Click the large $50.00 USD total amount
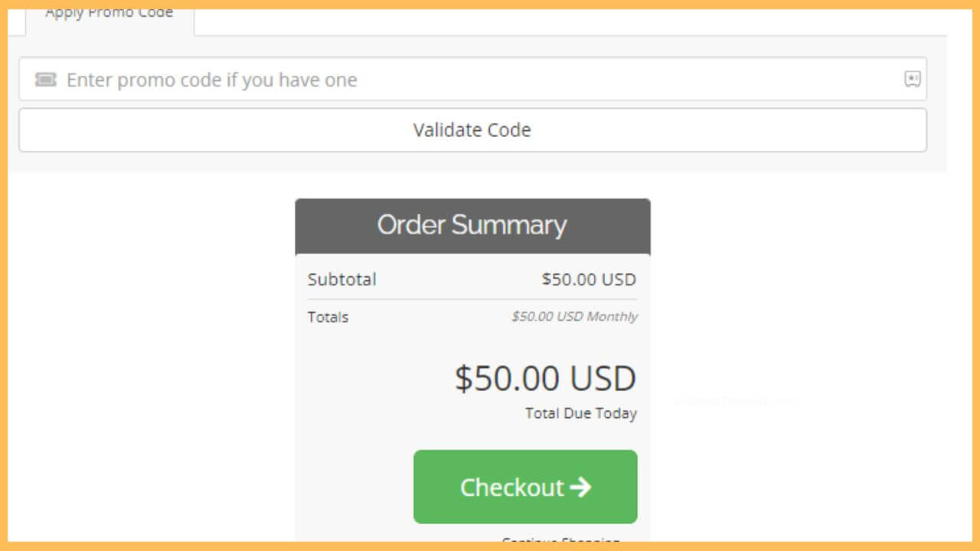Viewport: 980px width, 551px height. [545, 377]
